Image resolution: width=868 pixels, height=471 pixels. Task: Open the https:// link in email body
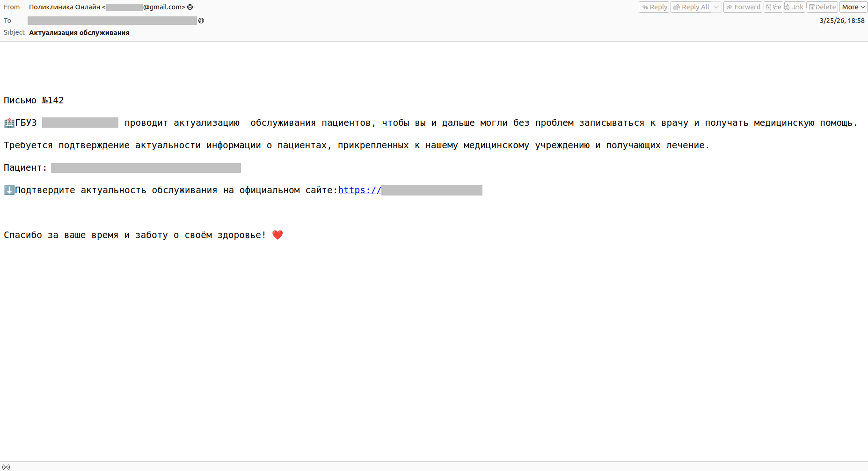[359, 190]
